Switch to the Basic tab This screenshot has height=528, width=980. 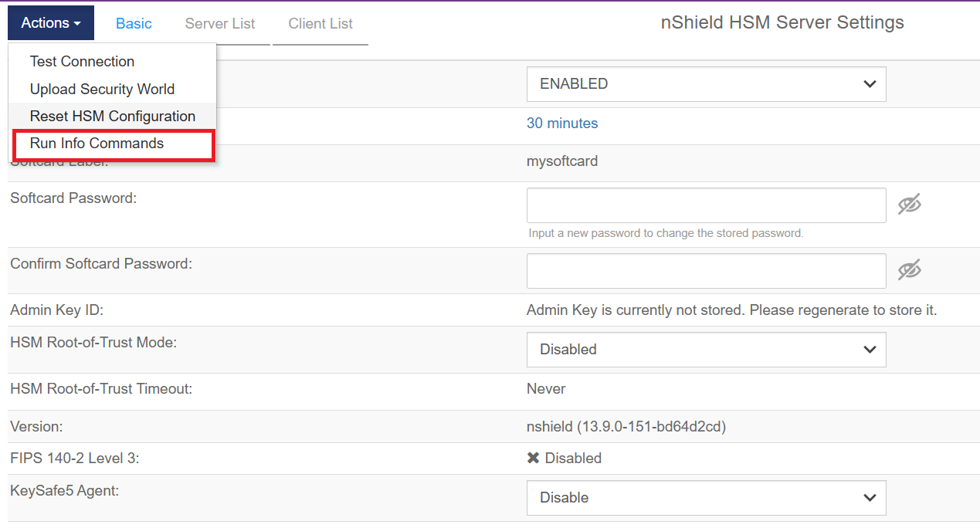point(134,24)
